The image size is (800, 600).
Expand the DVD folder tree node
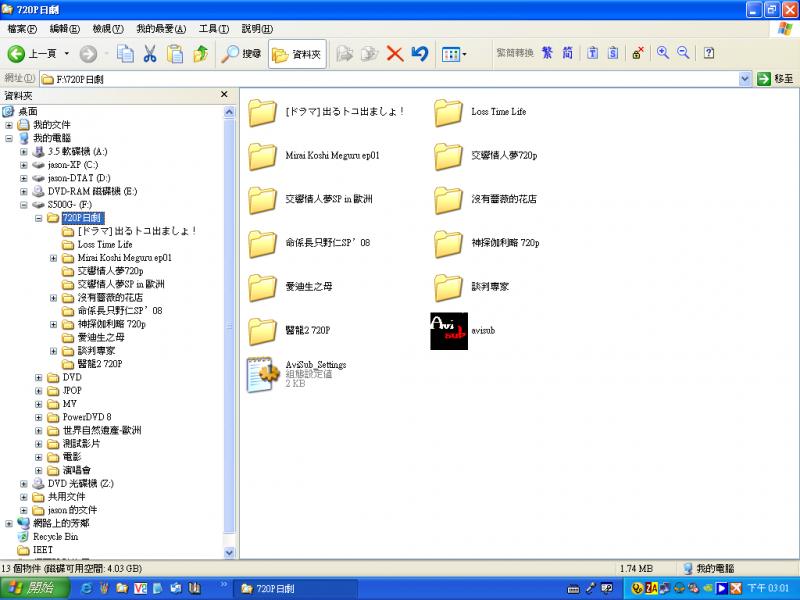pyautogui.click(x=38, y=377)
